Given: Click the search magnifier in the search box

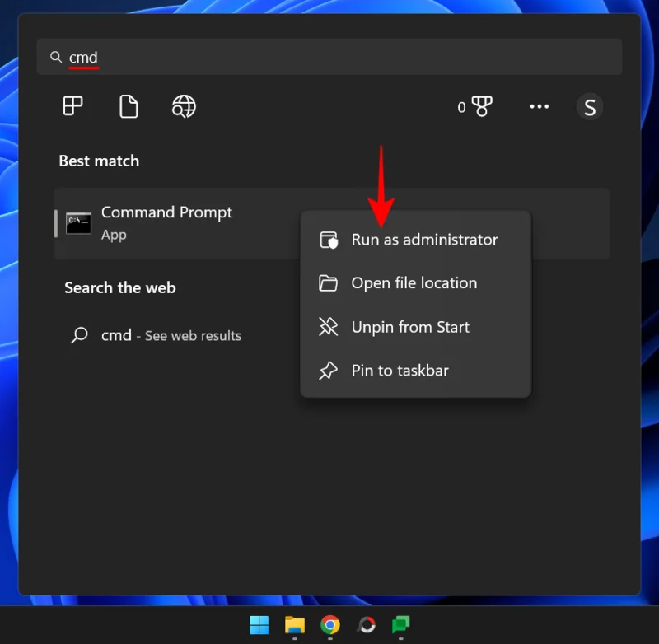Looking at the screenshot, I should 56,57.
